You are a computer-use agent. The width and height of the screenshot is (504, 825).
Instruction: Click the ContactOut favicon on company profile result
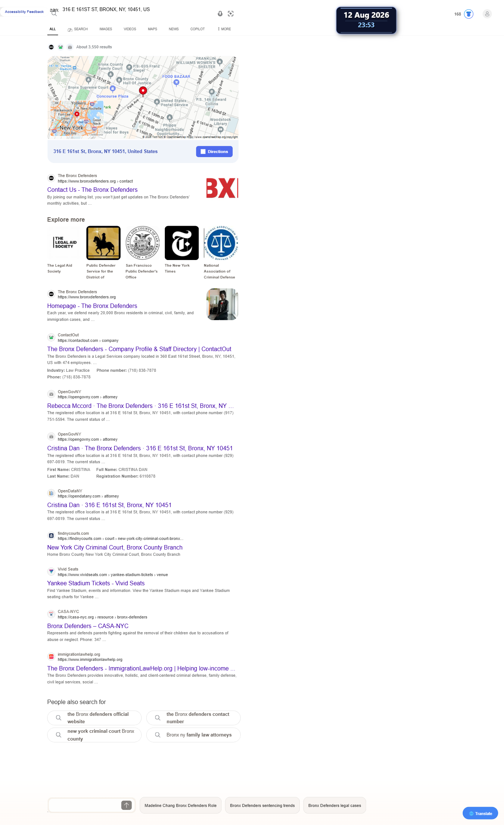pos(51,337)
